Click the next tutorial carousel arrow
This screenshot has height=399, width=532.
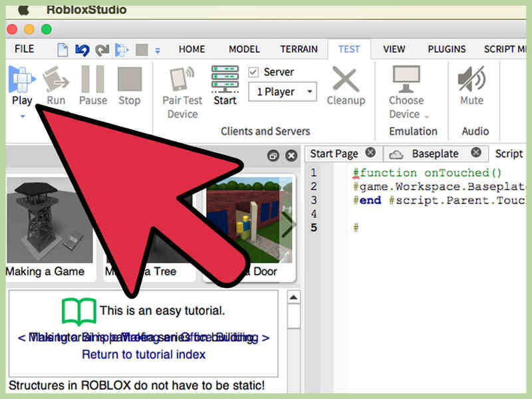pyautogui.click(x=289, y=224)
